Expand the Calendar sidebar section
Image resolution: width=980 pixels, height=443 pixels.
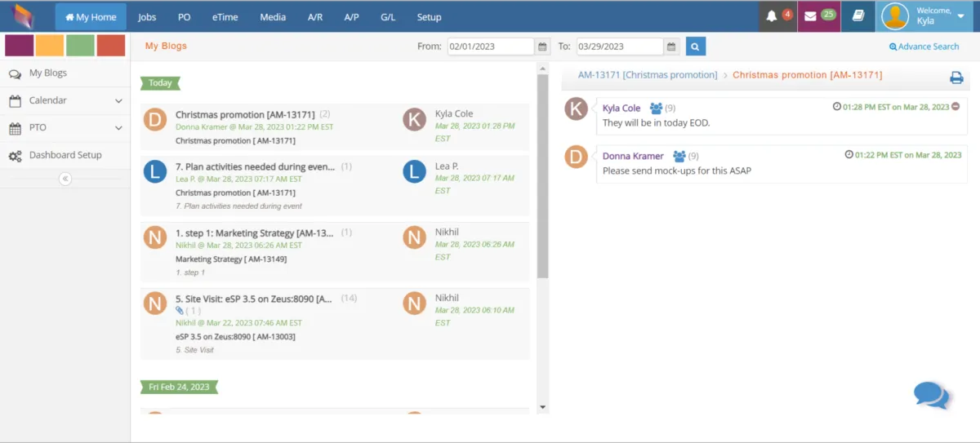[65, 101]
